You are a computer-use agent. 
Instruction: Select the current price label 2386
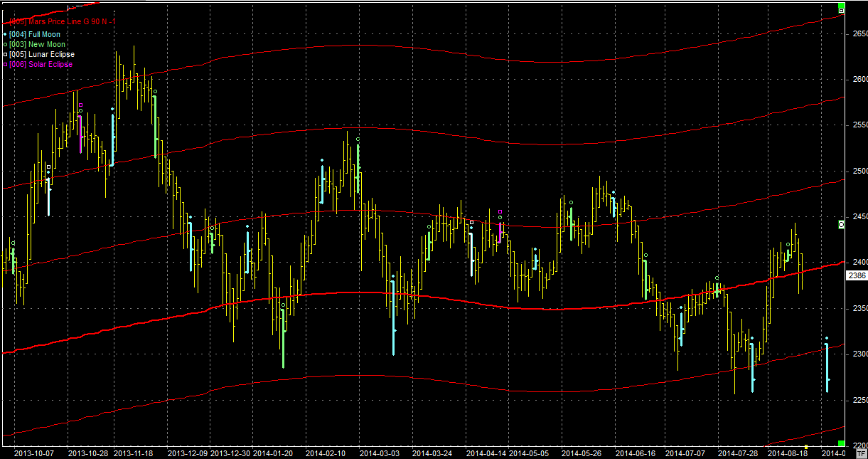pyautogui.click(x=857, y=275)
